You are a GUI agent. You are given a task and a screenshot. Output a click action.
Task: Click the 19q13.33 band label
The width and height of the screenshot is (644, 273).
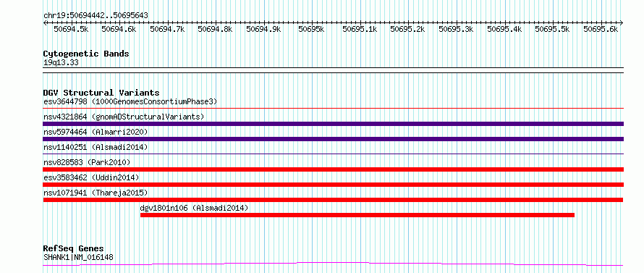click(x=61, y=63)
